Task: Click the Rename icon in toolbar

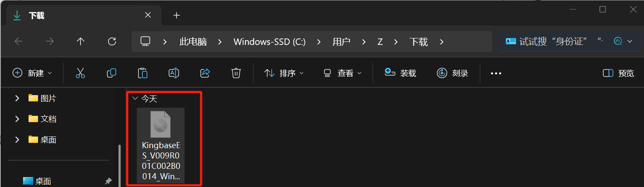Action: [174, 73]
